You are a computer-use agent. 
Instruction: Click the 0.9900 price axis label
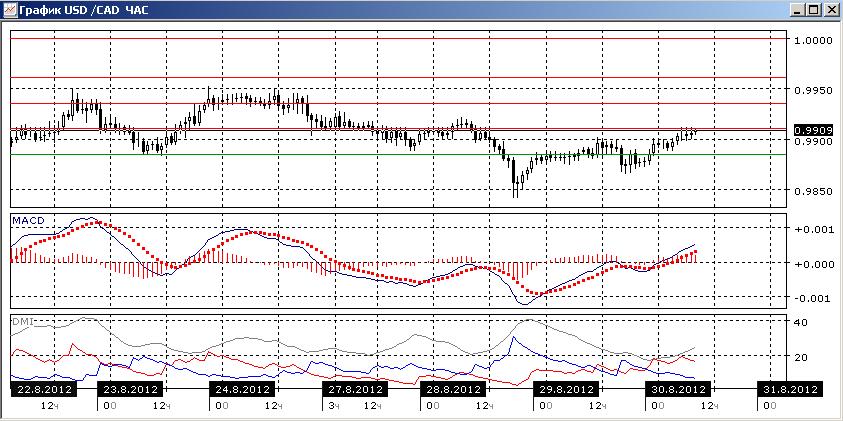coord(813,141)
